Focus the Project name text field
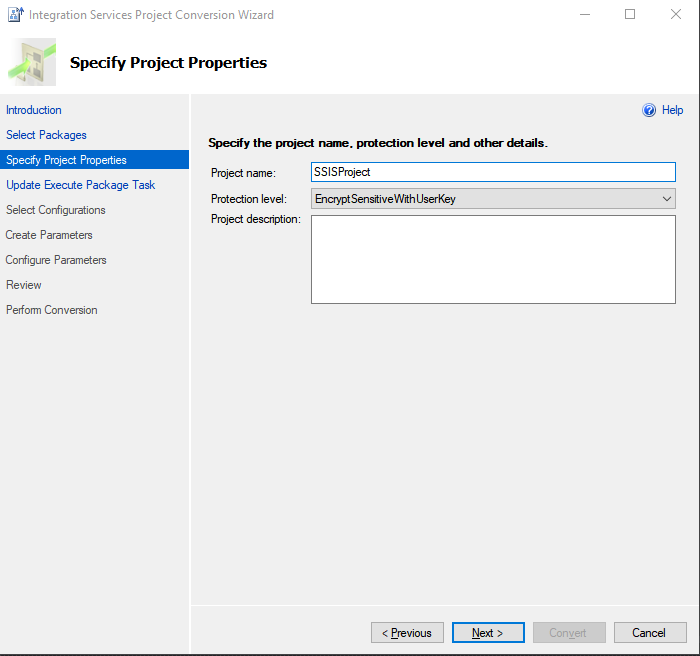The image size is (700, 656). click(493, 172)
